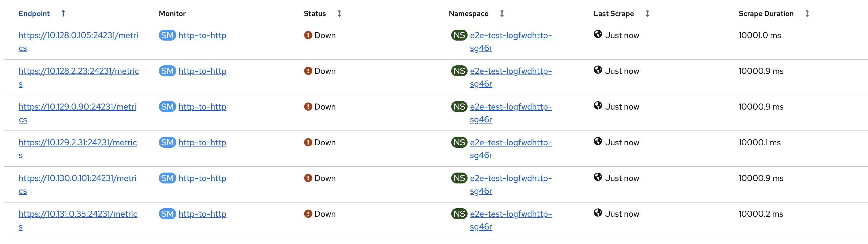Open http-to-http monitor in 10.131.0.35 row
The image size is (868, 244).
(x=202, y=214)
